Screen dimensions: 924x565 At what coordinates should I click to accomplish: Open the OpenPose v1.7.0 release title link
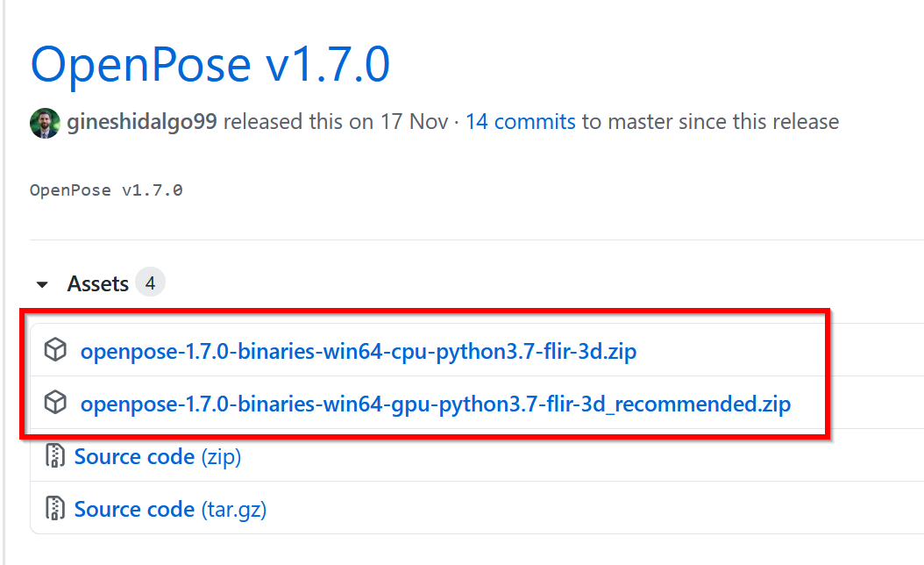point(210,64)
